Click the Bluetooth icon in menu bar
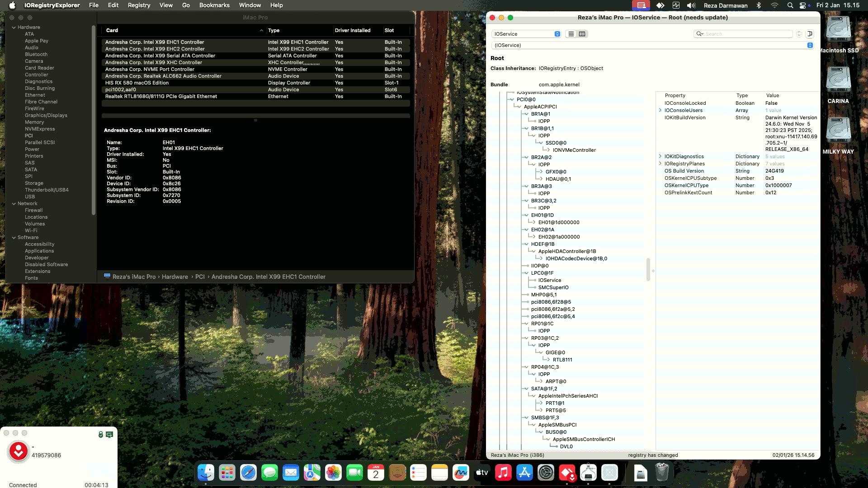 coord(759,5)
